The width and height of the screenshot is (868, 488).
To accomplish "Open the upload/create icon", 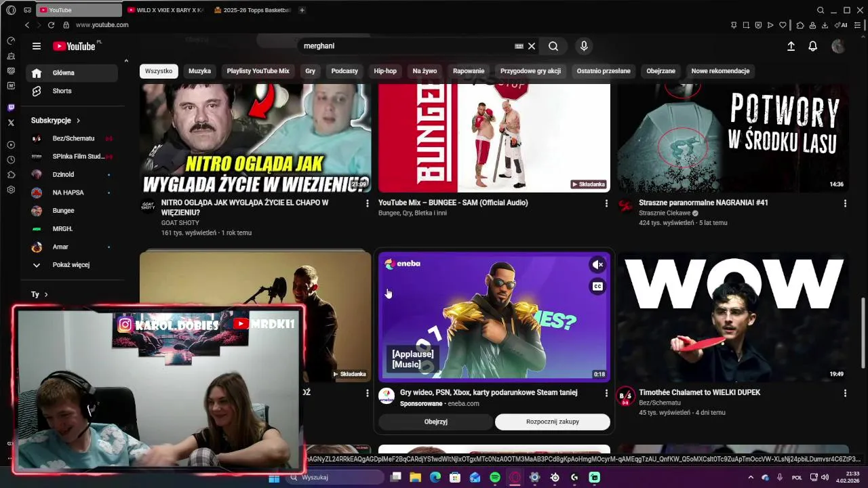I will pyautogui.click(x=791, y=46).
